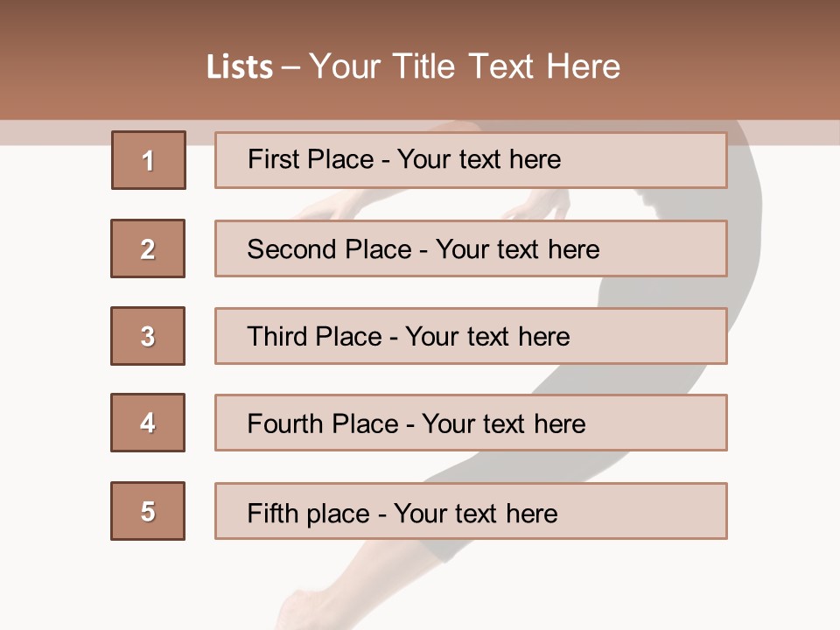Click the Fifth place text box
Image resolution: width=840 pixels, height=630 pixels.
point(471,511)
